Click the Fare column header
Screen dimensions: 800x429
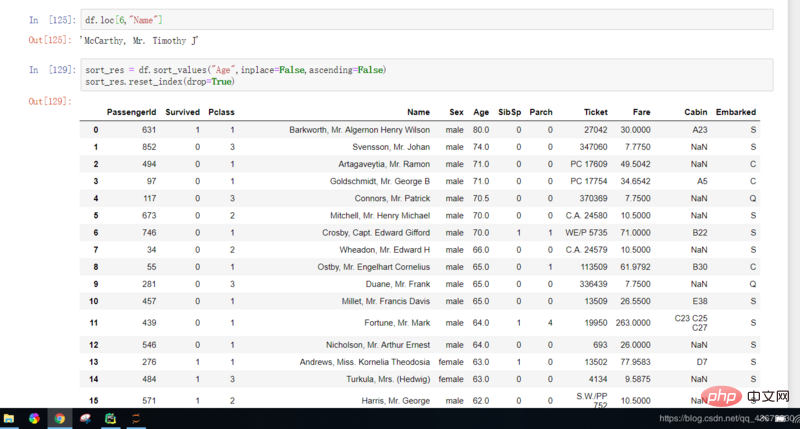coord(641,112)
